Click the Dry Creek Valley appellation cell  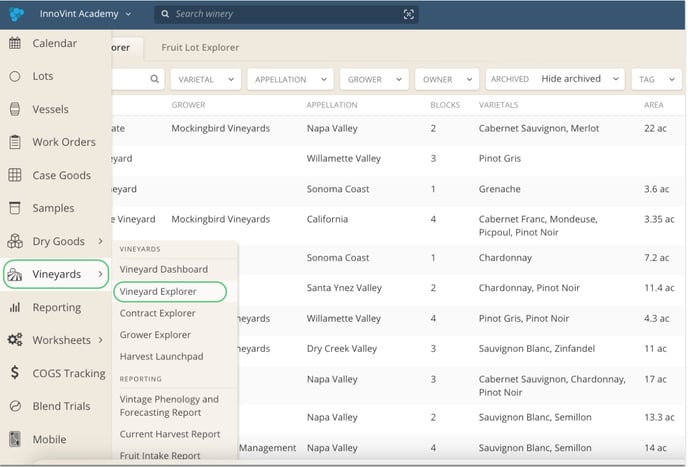(342, 348)
